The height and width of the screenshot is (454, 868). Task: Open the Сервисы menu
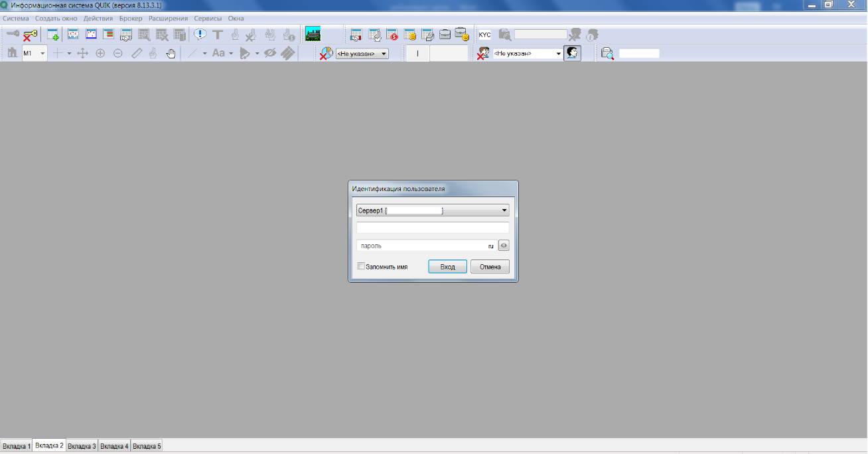coord(208,19)
